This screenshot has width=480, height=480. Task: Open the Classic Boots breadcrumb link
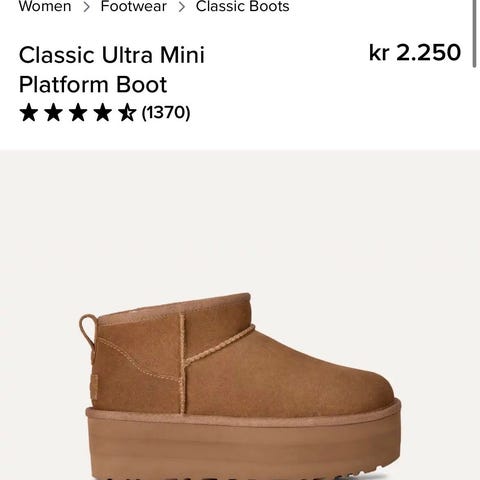(243, 6)
